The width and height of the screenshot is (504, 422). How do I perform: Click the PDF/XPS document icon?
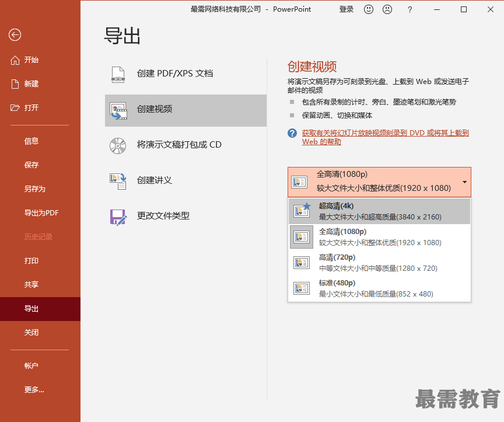click(x=118, y=74)
